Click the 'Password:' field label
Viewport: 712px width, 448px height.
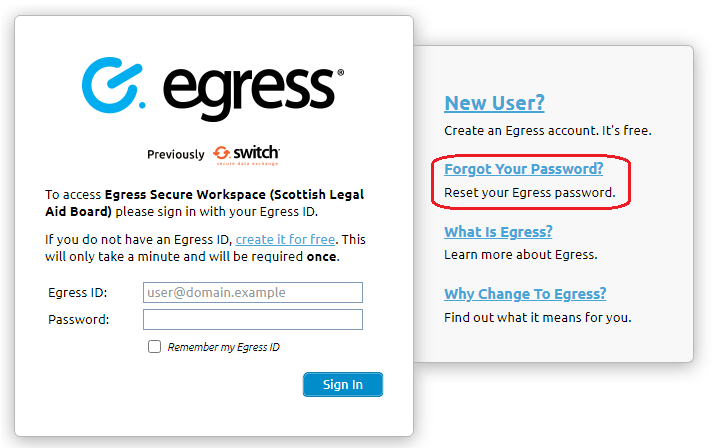79,320
